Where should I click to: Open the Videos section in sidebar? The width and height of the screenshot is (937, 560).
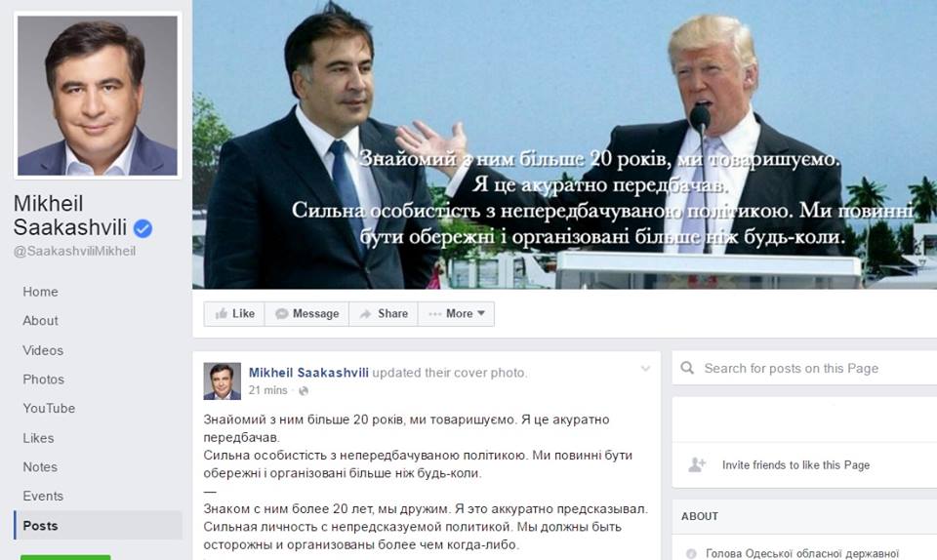[x=43, y=350]
